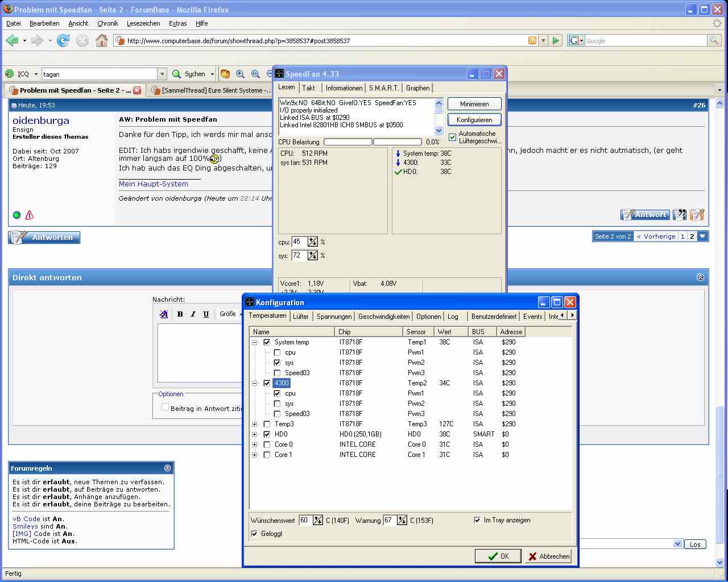The image size is (728, 582).
Task: Open the Suchen dropdown arrow
Action: click(212, 74)
